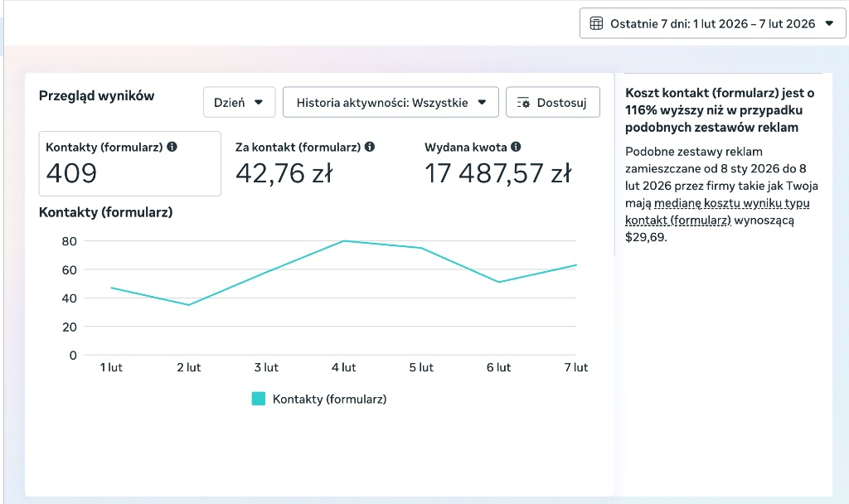Image resolution: width=849 pixels, height=504 pixels.
Task: Click info icon next to Kontakty (formularz)
Action: [172, 147]
